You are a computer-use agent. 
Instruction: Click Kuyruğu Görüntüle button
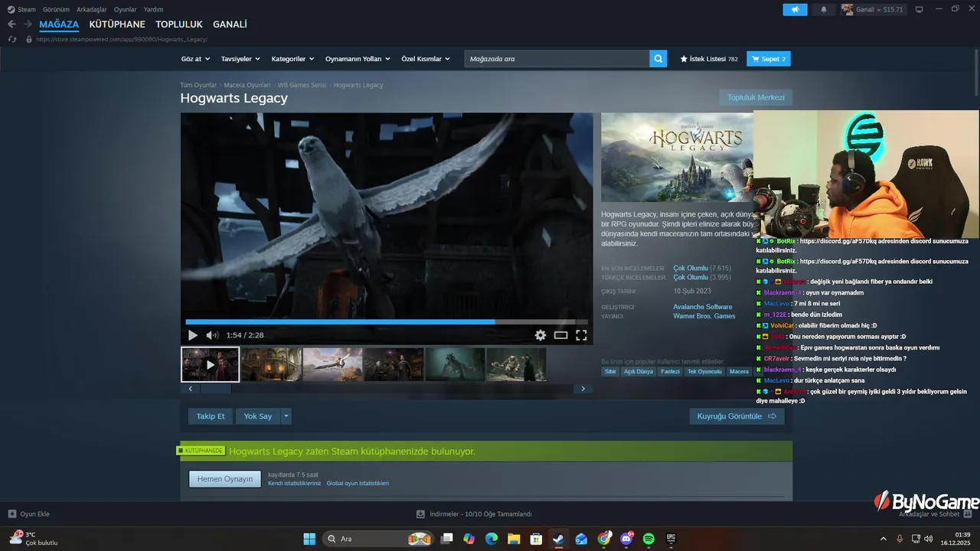pos(737,416)
